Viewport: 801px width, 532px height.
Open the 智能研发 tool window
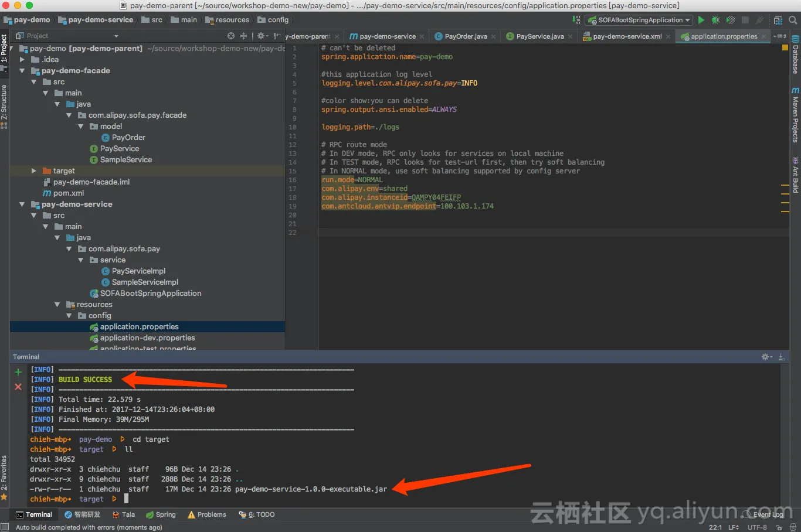click(x=83, y=514)
